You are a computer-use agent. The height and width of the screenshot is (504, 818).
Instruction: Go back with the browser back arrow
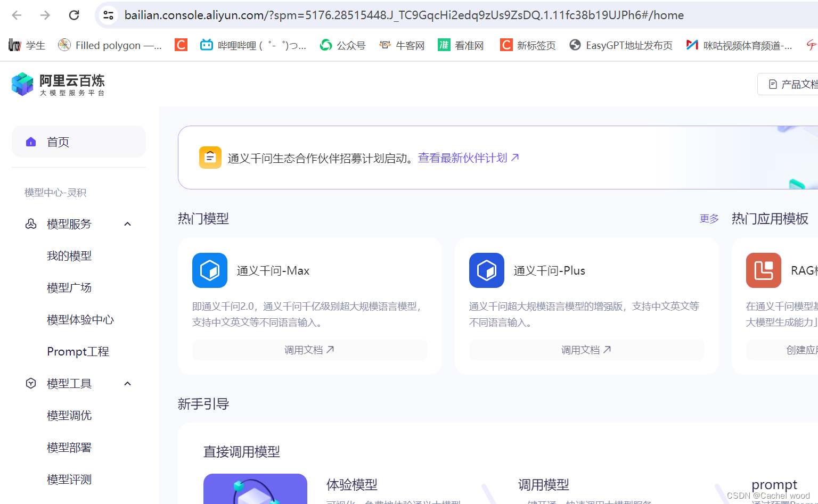17,15
